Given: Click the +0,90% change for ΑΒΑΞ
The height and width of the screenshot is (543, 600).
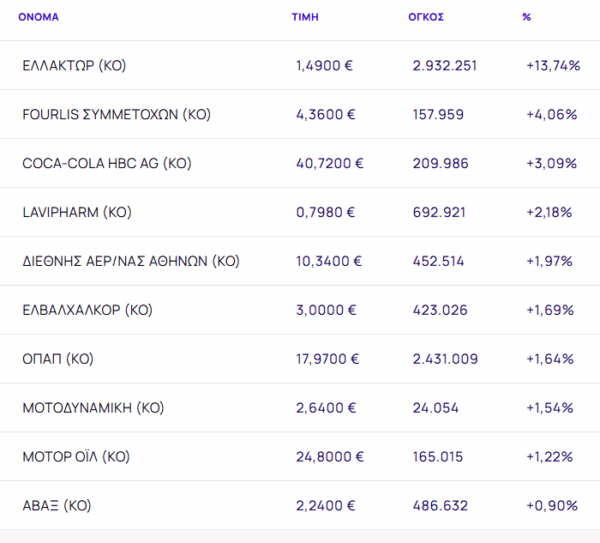Looking at the screenshot, I should [x=551, y=506].
